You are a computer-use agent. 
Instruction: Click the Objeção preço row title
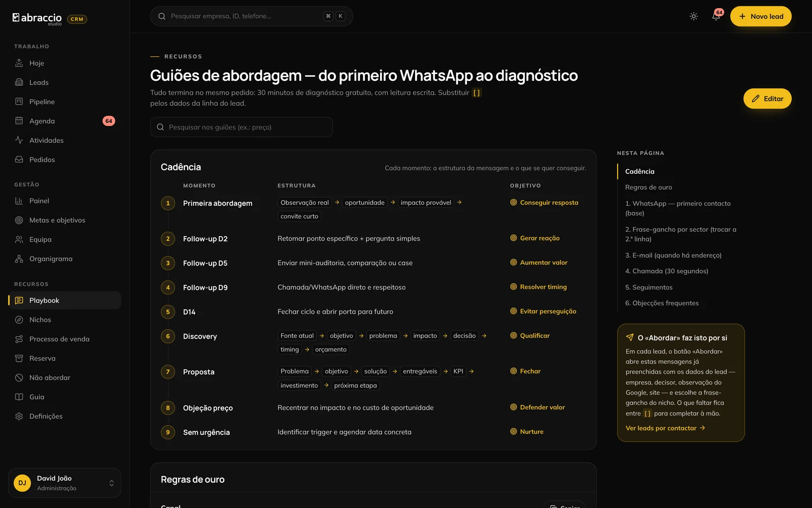(x=208, y=408)
